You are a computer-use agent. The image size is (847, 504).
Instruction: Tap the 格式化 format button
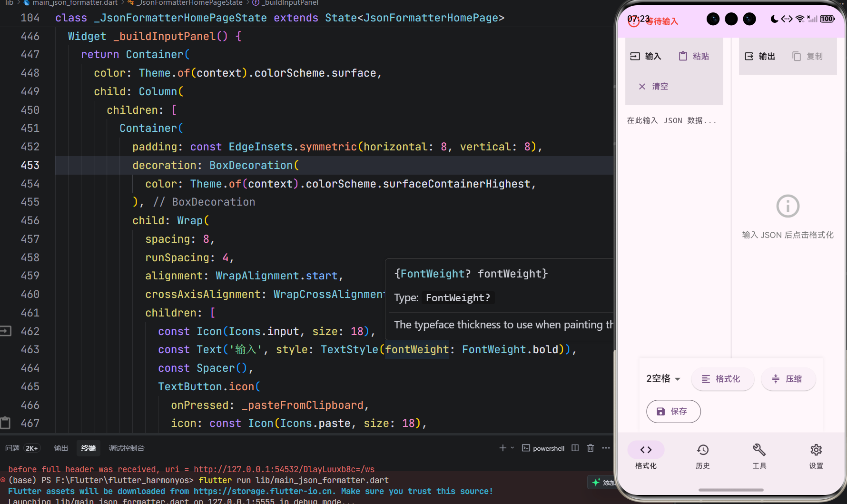tap(722, 379)
